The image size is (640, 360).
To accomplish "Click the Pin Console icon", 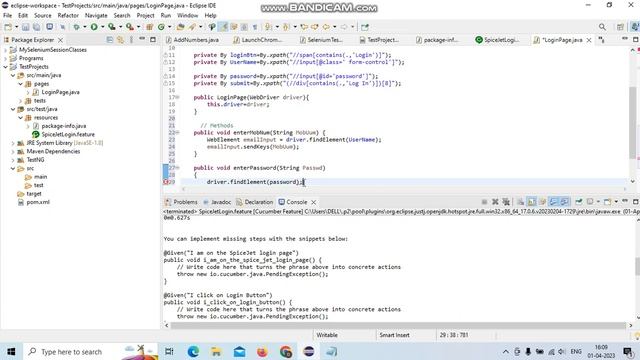I will point(579,202).
